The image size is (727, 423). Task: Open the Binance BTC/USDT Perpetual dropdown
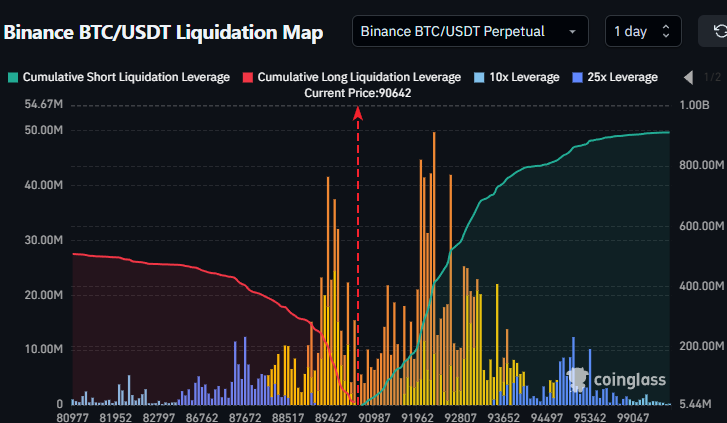469,32
